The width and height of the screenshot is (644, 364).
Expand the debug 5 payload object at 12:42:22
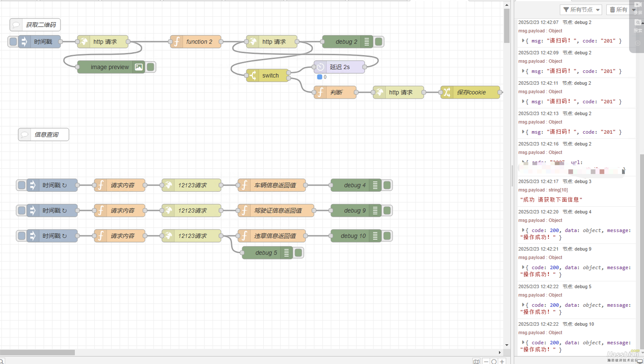[523, 305]
